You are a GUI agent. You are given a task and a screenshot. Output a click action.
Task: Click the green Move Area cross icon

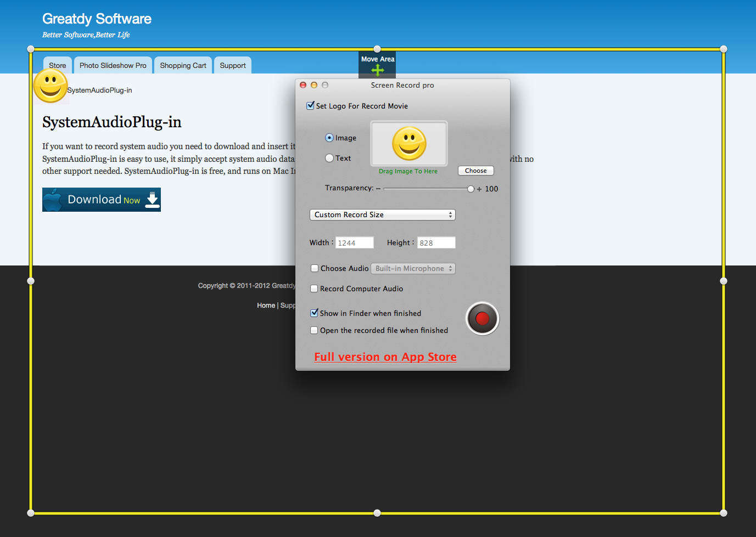click(x=378, y=70)
